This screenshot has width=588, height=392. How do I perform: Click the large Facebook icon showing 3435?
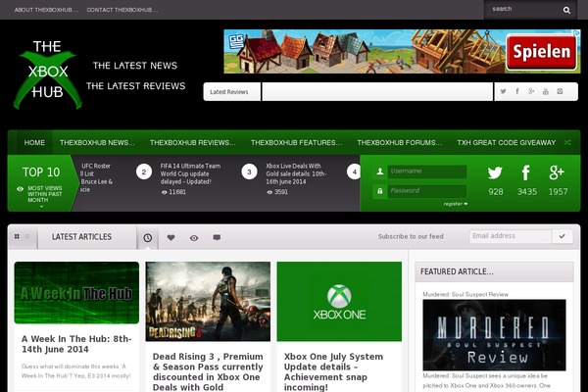pos(525,172)
